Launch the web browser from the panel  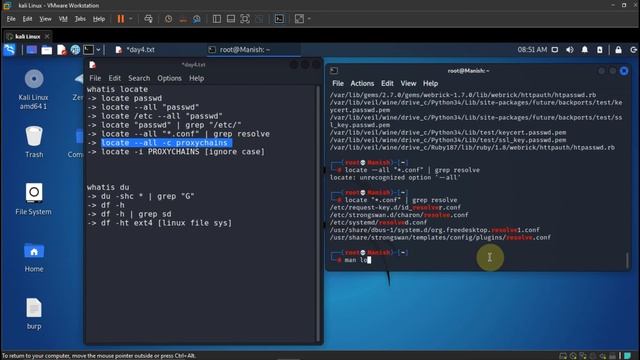coord(75,50)
